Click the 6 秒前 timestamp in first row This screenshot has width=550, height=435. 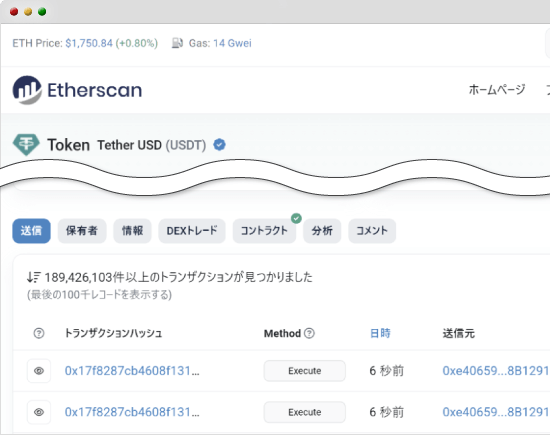pyautogui.click(x=387, y=371)
